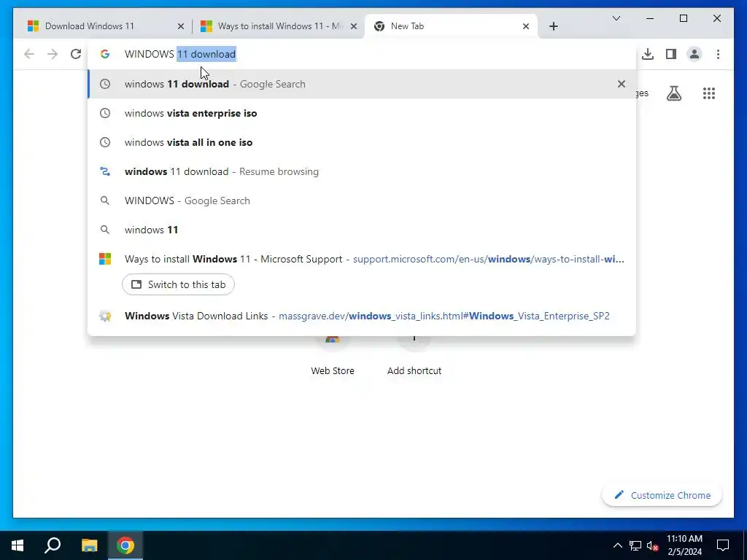Open 'Ways to install Windows 11 - Microsoft Support' suggestion
The height and width of the screenshot is (560, 747).
[x=362, y=259]
